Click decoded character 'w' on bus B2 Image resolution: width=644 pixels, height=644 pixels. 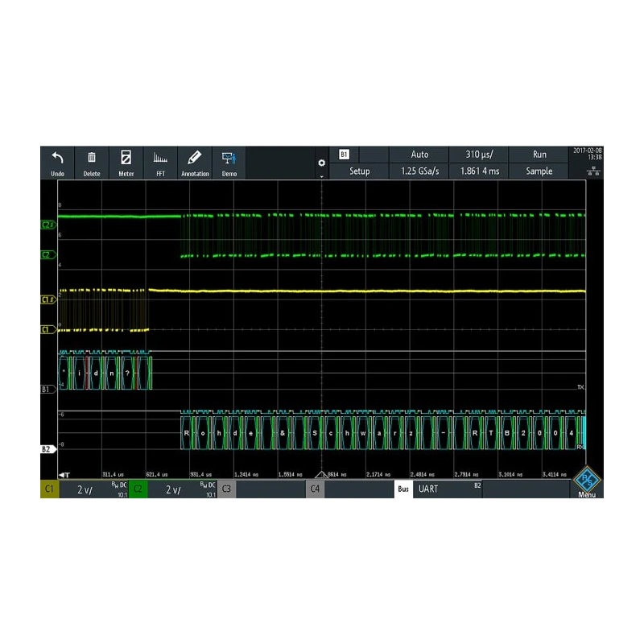pyautogui.click(x=363, y=433)
